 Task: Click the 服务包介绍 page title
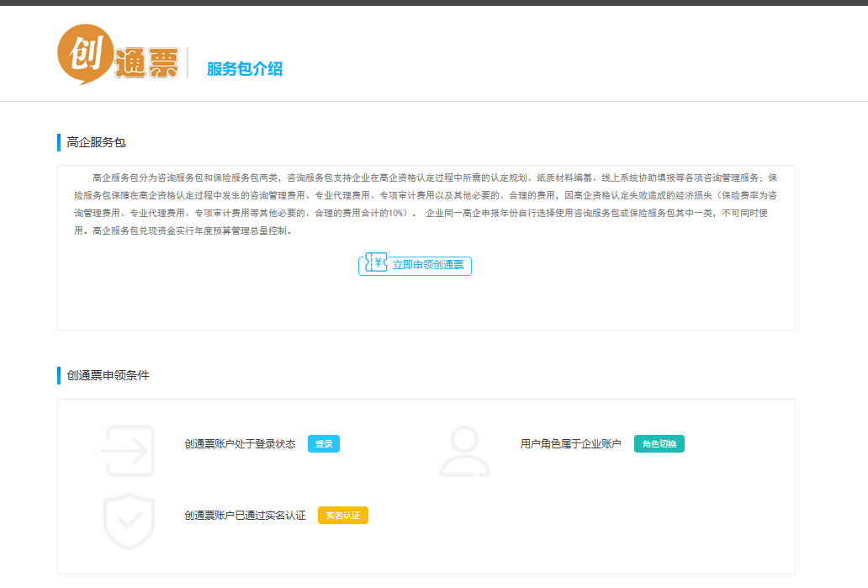tap(245, 69)
